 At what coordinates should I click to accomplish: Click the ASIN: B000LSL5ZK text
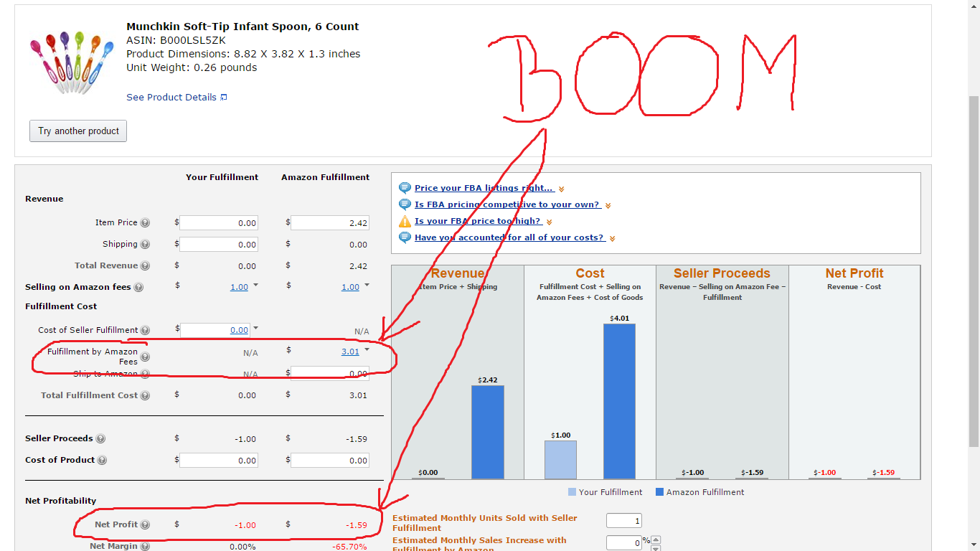pos(176,40)
